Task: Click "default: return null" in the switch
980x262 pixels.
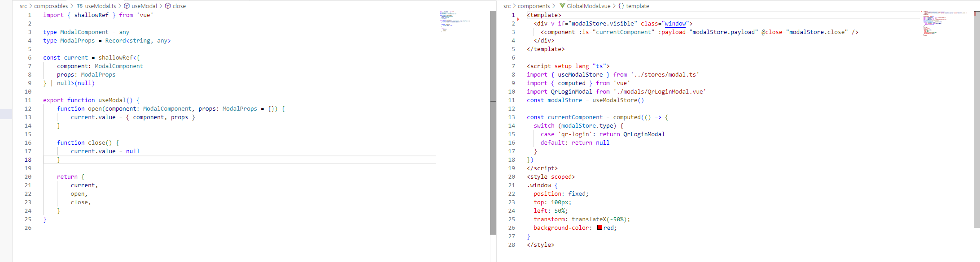Action: click(575, 142)
